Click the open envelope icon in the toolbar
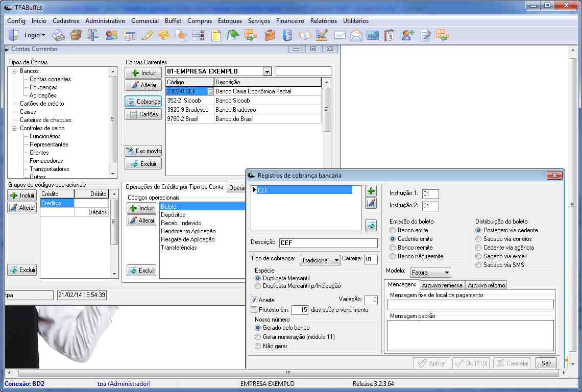582x392 pixels. [x=356, y=35]
